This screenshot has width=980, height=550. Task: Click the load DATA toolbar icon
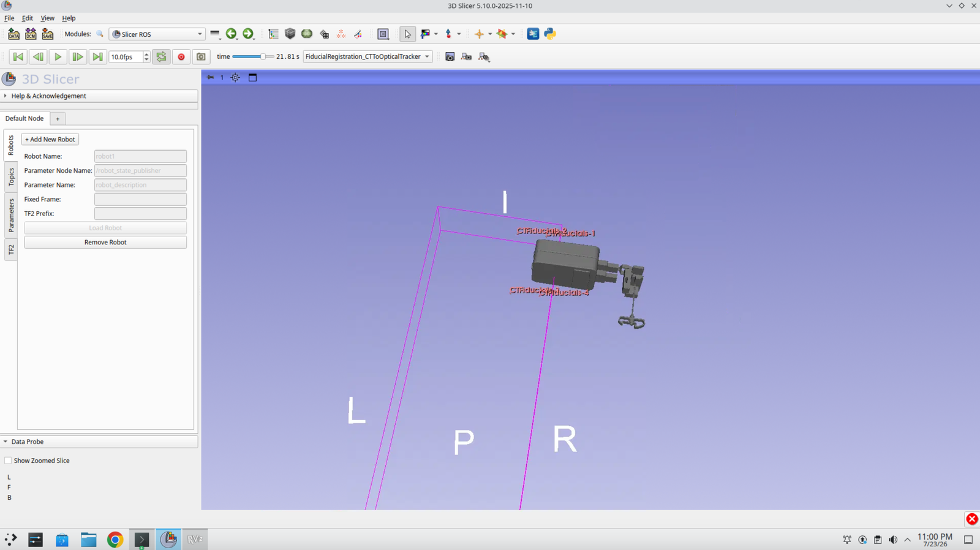[13, 34]
